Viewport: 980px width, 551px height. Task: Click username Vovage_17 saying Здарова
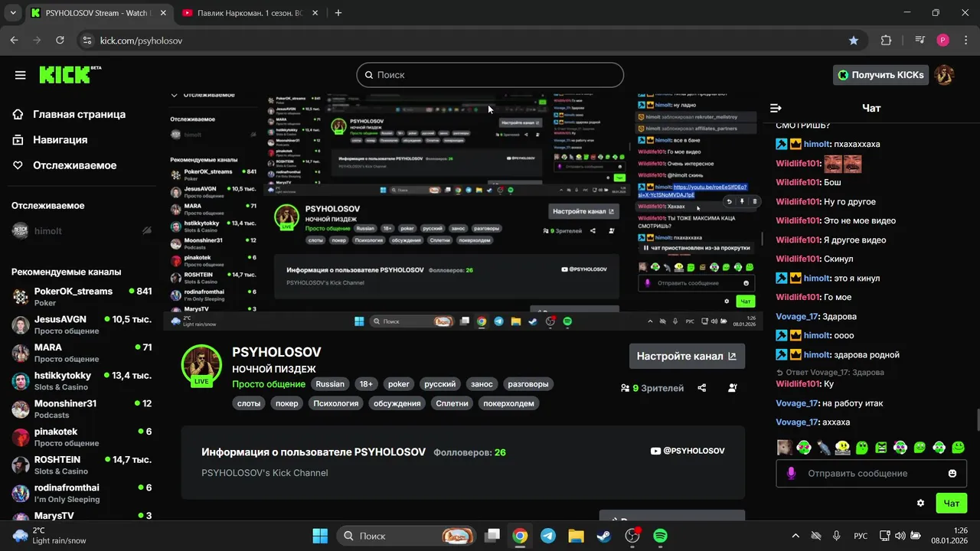pyautogui.click(x=796, y=316)
